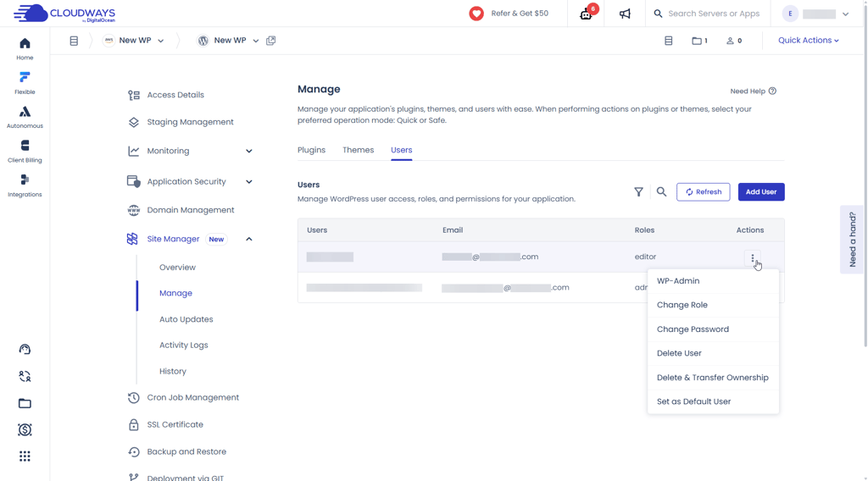This screenshot has width=868, height=481.
Task: Expand the New WP server dropdown
Action: pos(160,41)
